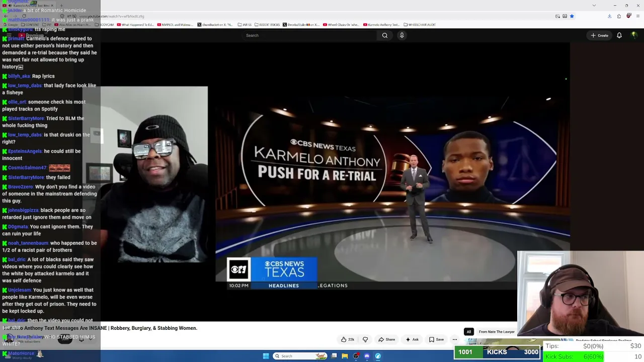Click chat username 'noah_tannenbaum'
Viewport: 644px width, 362px height.
point(28,243)
